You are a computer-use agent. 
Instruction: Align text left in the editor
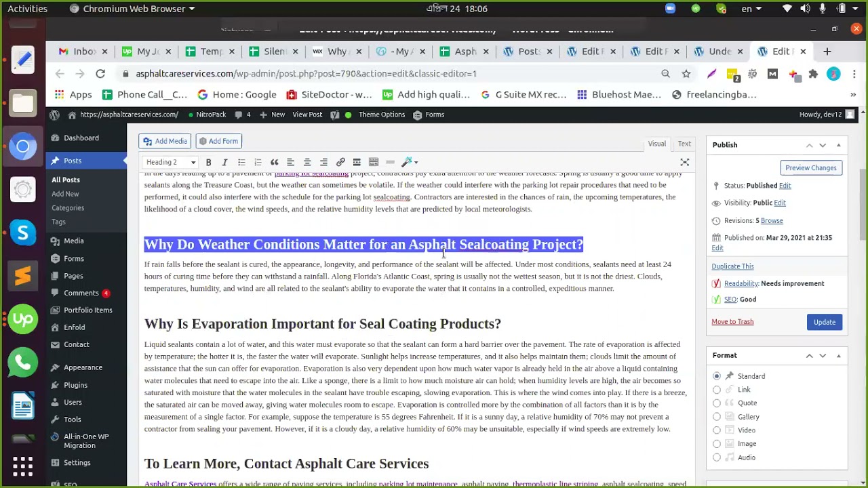[x=290, y=162]
